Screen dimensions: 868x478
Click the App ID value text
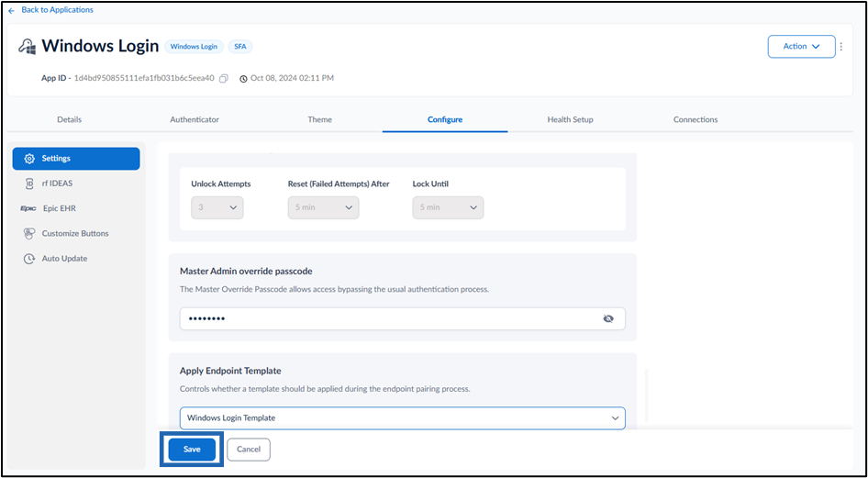click(144, 78)
